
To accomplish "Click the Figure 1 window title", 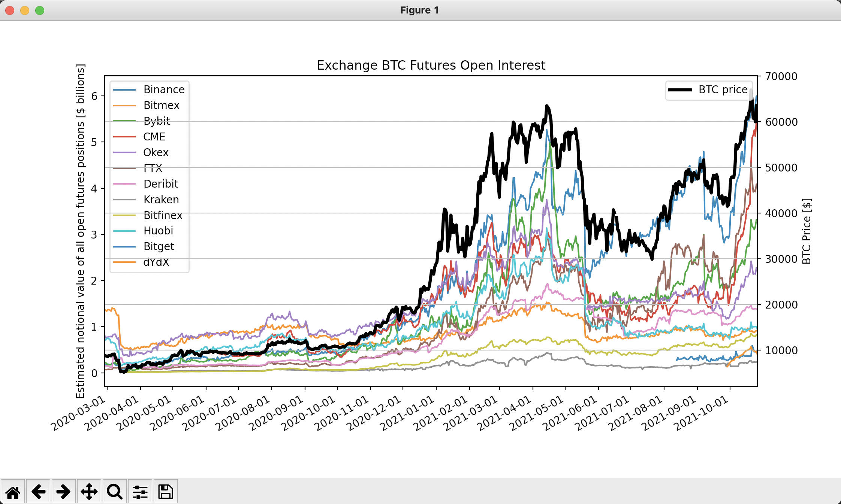I will point(419,10).
